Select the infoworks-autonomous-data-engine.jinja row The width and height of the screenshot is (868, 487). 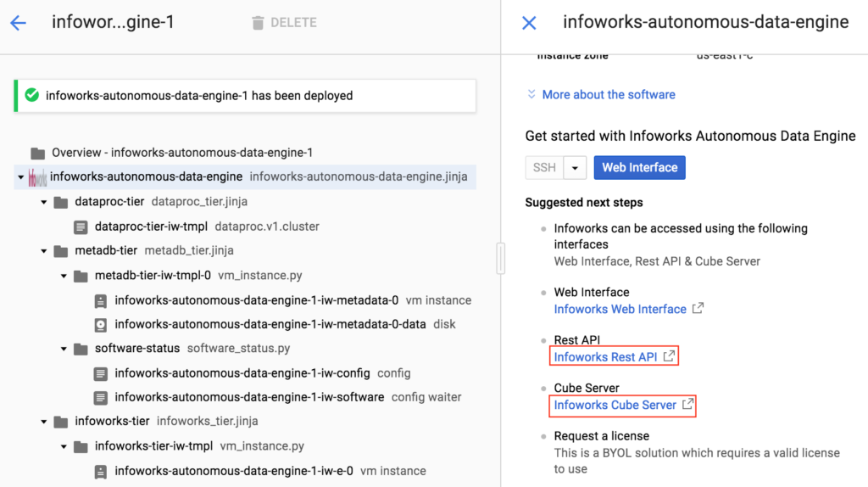[245, 177]
